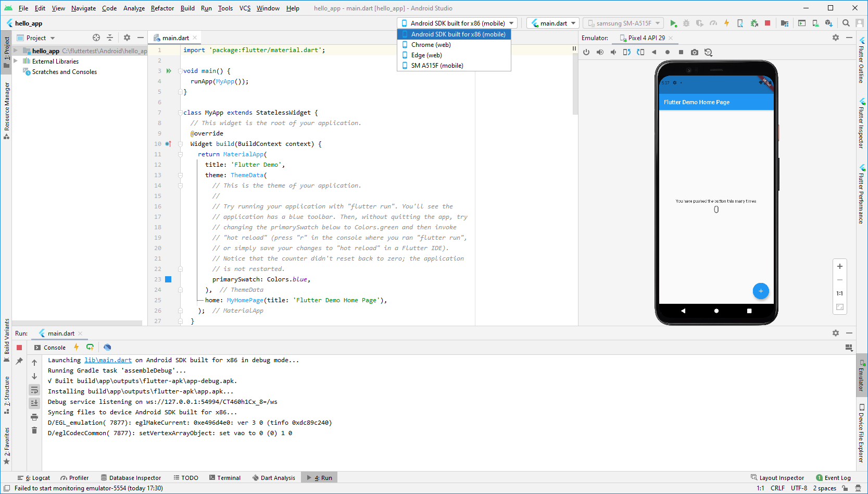The image size is (868, 494).
Task: Fold the main function at line 3
Action: click(x=180, y=71)
